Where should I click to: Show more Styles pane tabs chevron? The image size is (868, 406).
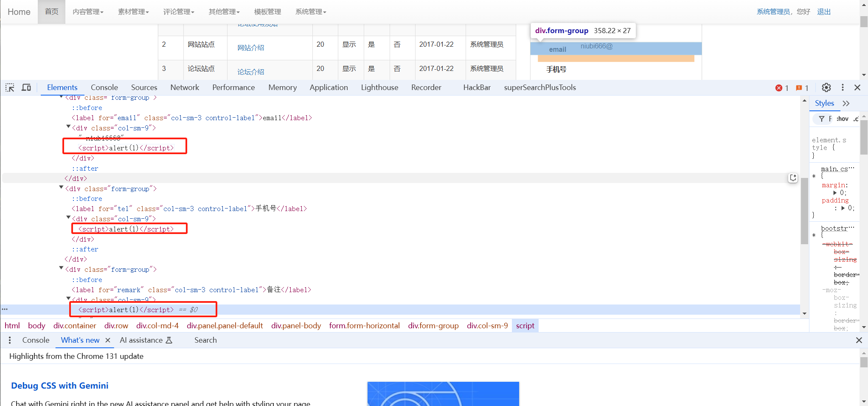click(x=846, y=103)
